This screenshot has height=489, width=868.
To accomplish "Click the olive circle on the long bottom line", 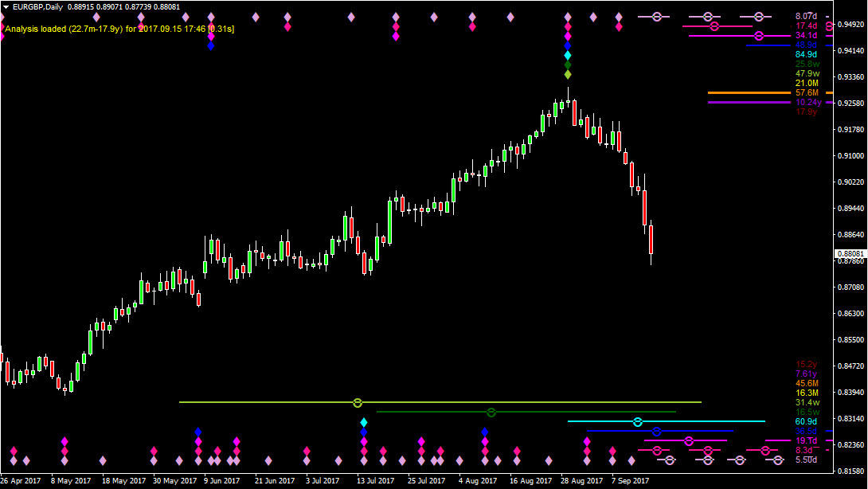I will 358,402.
